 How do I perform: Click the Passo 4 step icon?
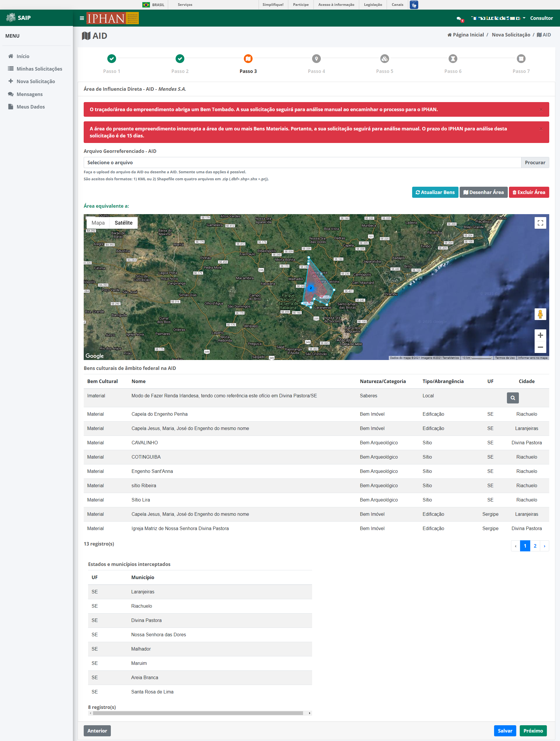point(316,59)
